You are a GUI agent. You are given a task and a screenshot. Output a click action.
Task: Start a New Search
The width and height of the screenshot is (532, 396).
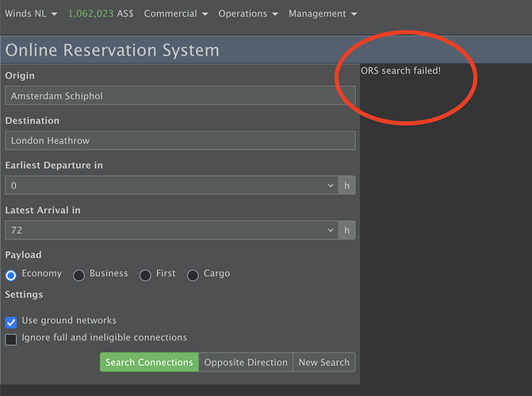pyautogui.click(x=323, y=362)
